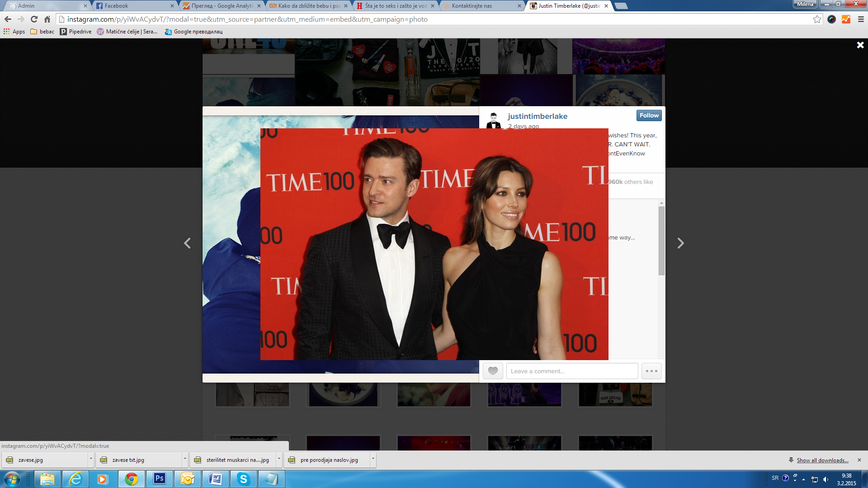Open Skype from the taskbar
The width and height of the screenshot is (868, 488).
[243, 479]
